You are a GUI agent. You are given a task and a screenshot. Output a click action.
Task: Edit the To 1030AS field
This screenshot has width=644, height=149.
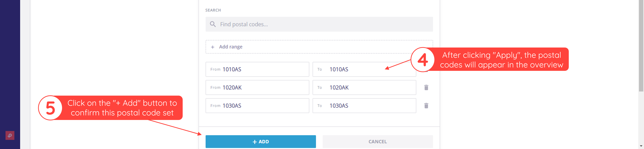364,106
